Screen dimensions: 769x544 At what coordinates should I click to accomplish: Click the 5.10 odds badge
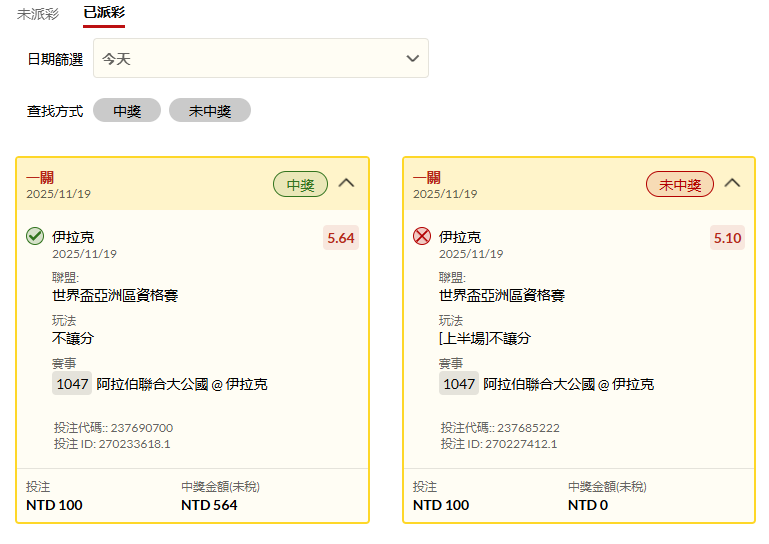[727, 238]
